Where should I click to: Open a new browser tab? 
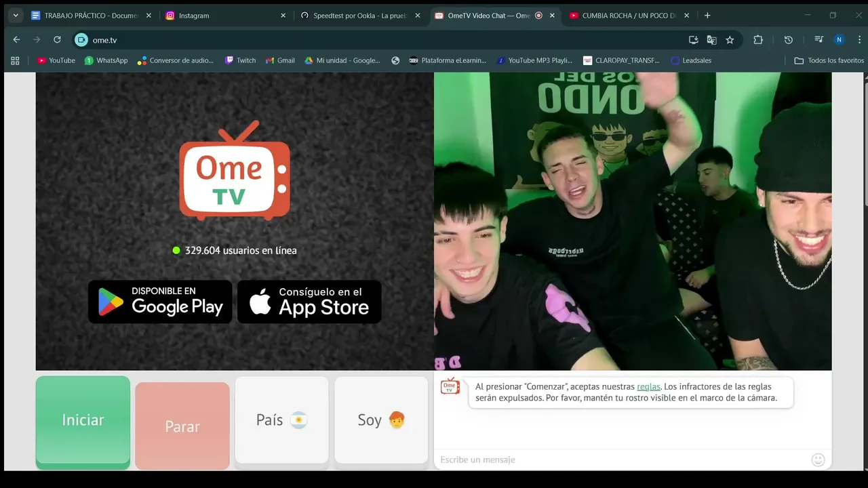(x=707, y=15)
